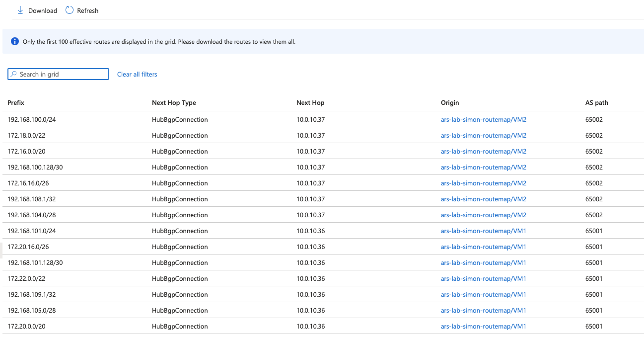Click AS path 65002 in 192.168.104.0/28 row
Image resolution: width=644 pixels, height=339 pixels.
click(x=594, y=215)
